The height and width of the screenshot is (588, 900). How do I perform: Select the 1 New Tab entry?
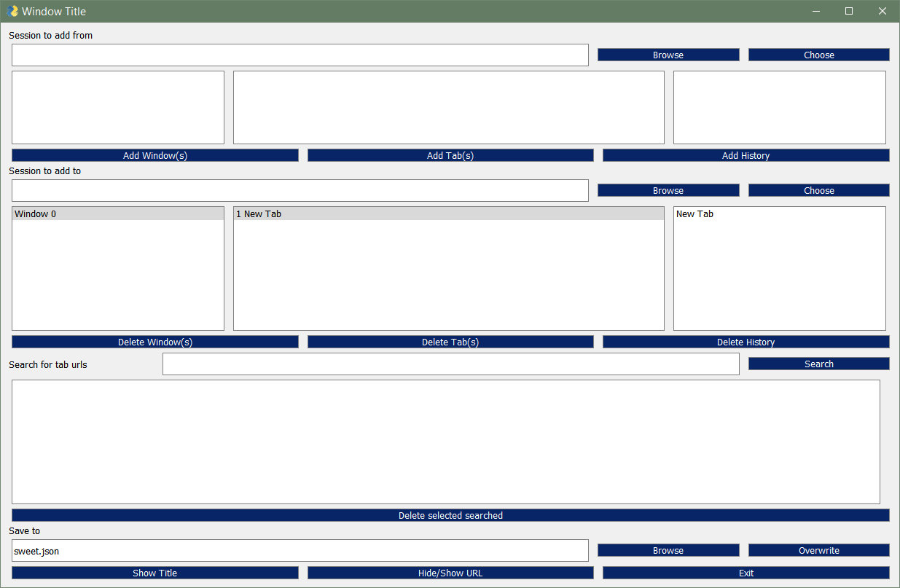point(448,213)
